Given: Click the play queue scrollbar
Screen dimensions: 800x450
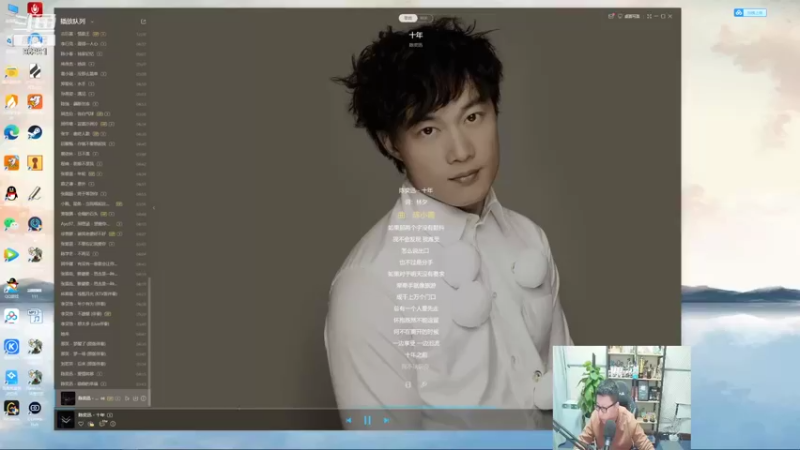Looking at the screenshot, I should pos(149,342).
